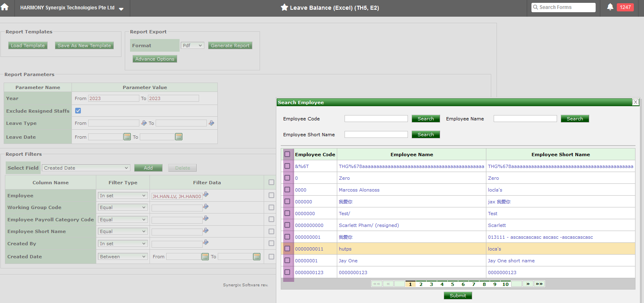This screenshot has width=644, height=303.
Task: Open Employee Short Name Equal dropdown
Action: 122,231
